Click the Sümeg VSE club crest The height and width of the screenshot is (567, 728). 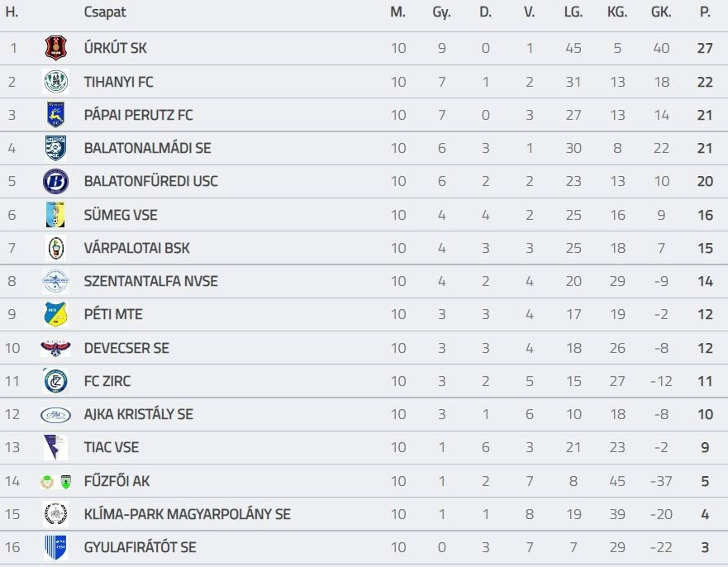click(x=55, y=215)
